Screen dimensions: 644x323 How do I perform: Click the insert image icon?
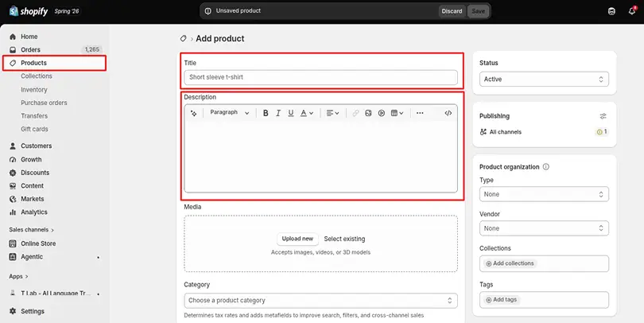click(x=368, y=113)
